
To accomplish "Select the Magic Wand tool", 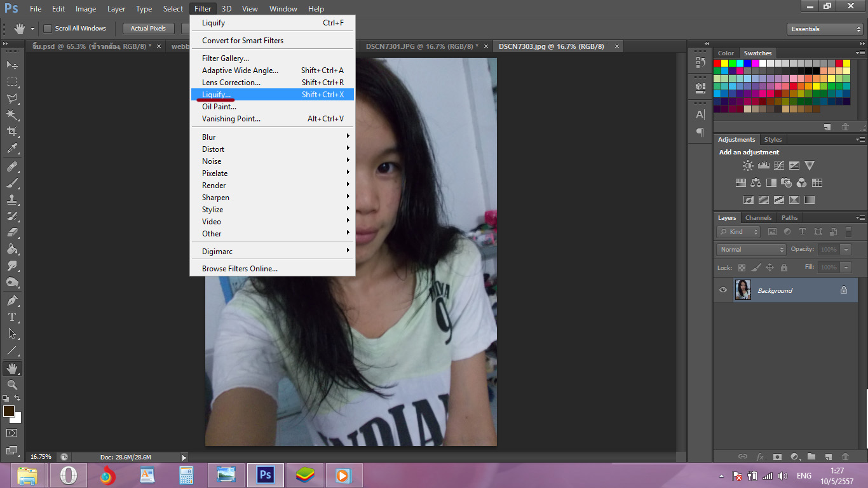I will [x=12, y=114].
